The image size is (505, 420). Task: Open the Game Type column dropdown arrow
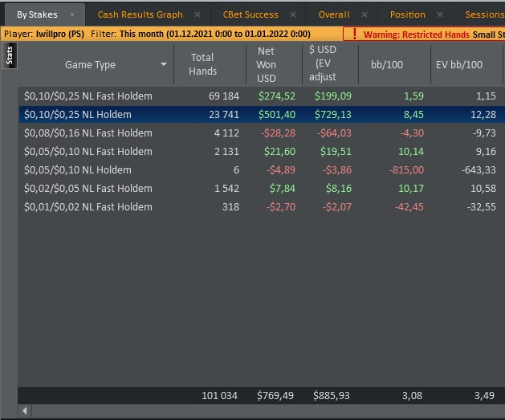point(165,65)
